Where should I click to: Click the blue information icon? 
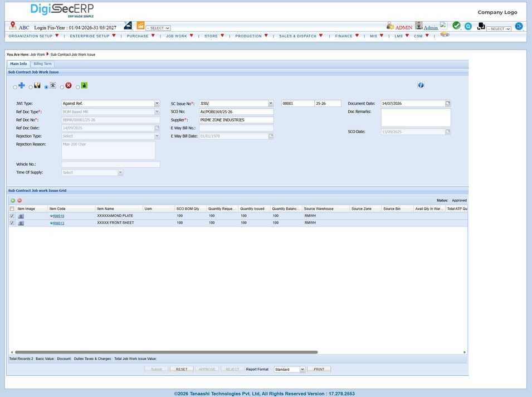tap(421, 85)
